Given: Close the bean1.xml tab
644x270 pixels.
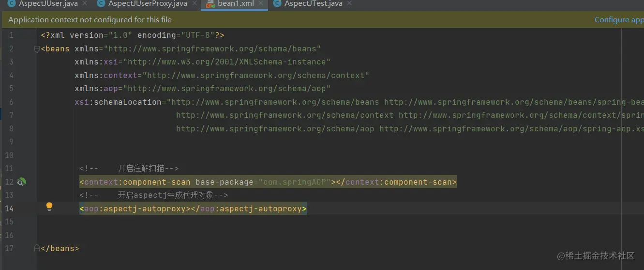Looking at the screenshot, I should 261,4.
